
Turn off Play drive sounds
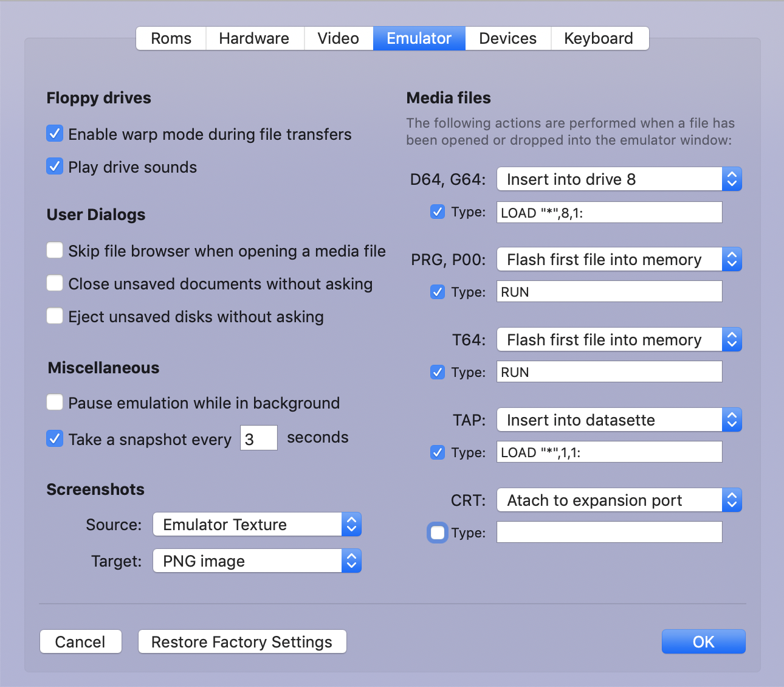pos(55,166)
